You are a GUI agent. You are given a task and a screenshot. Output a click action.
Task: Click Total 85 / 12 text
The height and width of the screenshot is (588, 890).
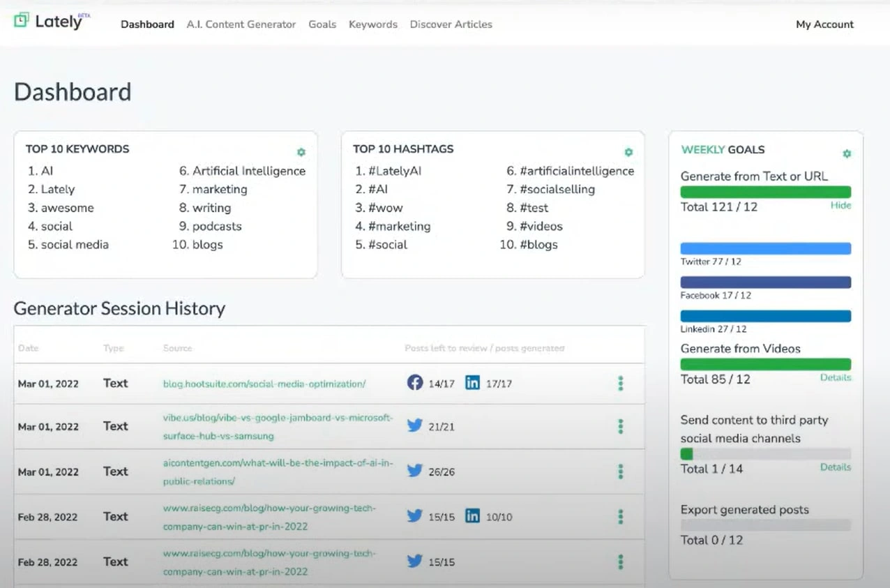[x=716, y=379]
